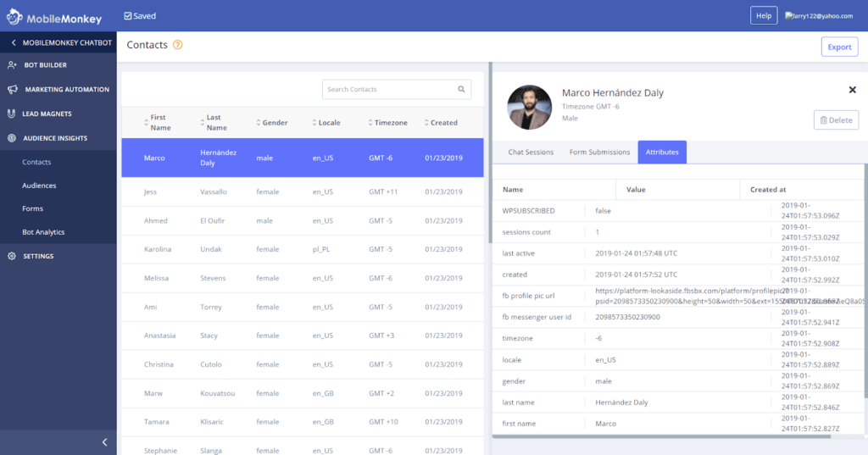Click the Marketing Automation megaphone icon

click(x=12, y=89)
